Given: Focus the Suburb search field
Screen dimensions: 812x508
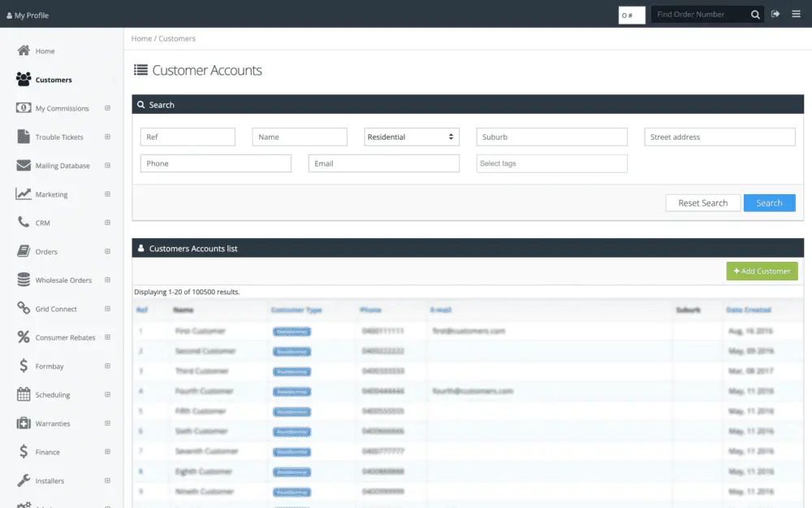Looking at the screenshot, I should click(x=551, y=137).
